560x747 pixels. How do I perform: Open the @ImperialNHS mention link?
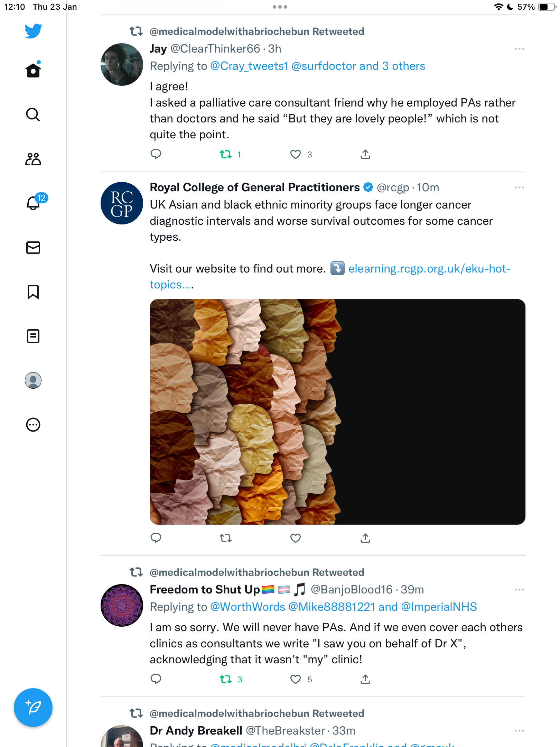[439, 607]
